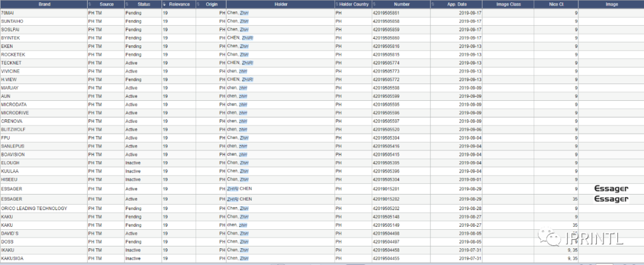Select the BLITZWOLF brand cell
The image size is (644, 265).
pos(44,130)
